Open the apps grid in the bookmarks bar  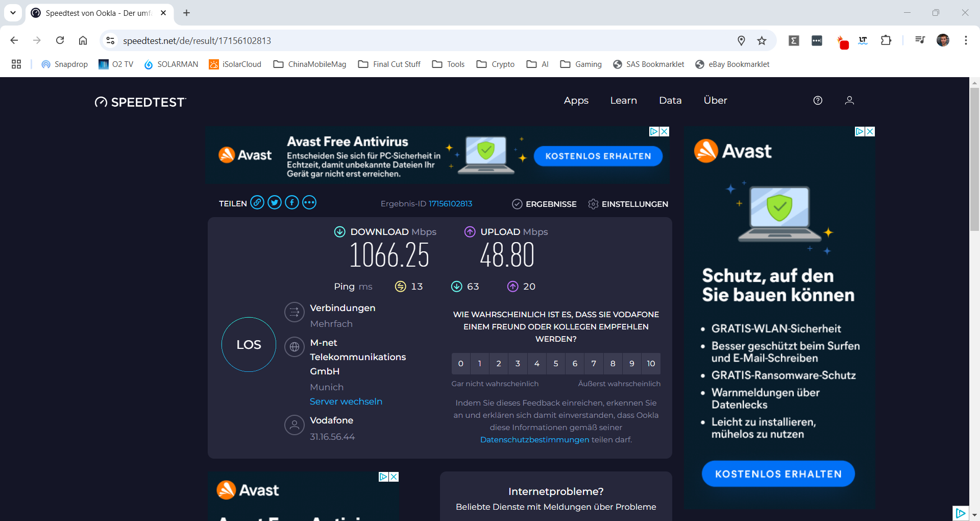(16, 64)
